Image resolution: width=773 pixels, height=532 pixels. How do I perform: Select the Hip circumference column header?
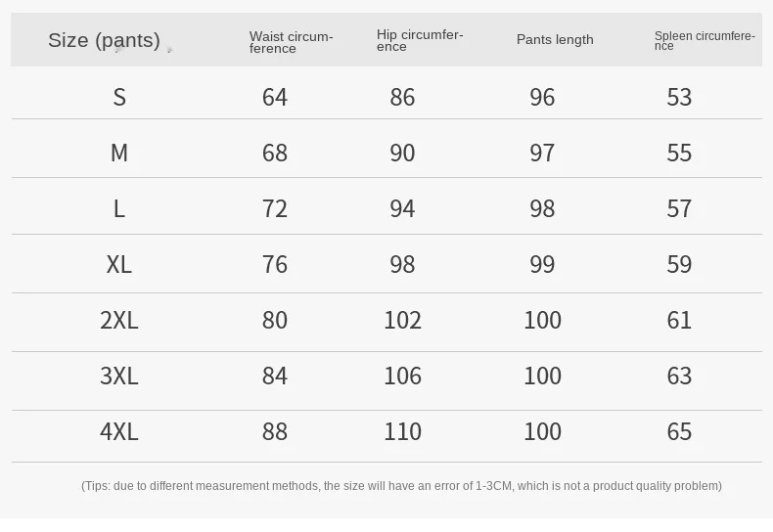420,40
